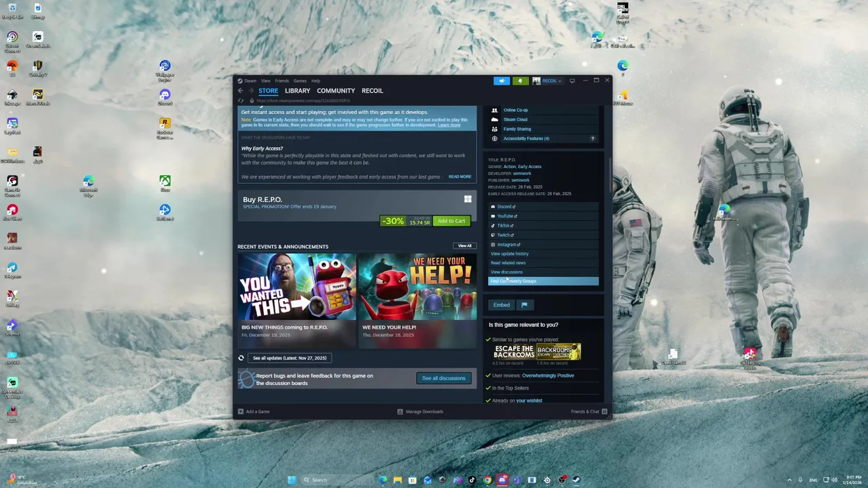The width and height of the screenshot is (868, 488).
Task: Click the Accessibility Features icon
Action: pos(494,138)
